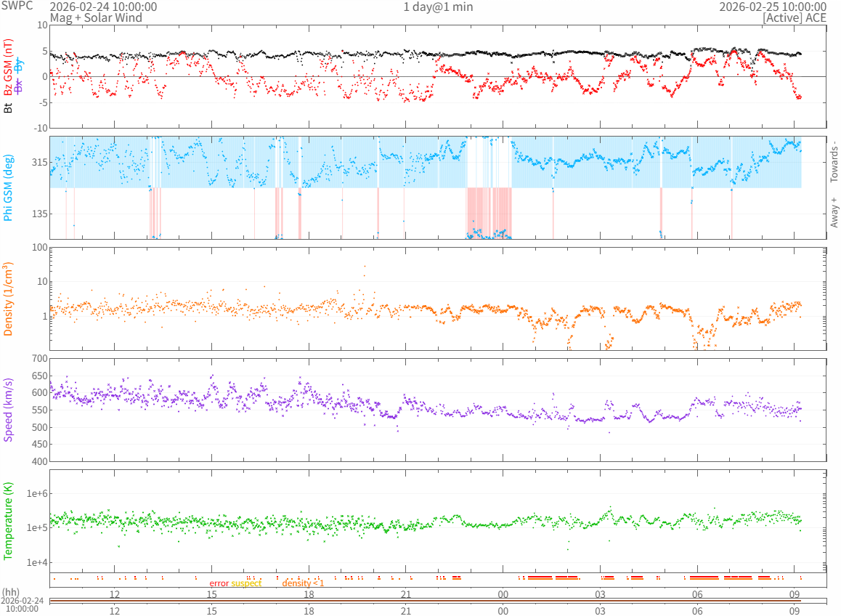Click the Density (1/cm³) axis label
The width and height of the screenshot is (841, 616).
coord(8,299)
